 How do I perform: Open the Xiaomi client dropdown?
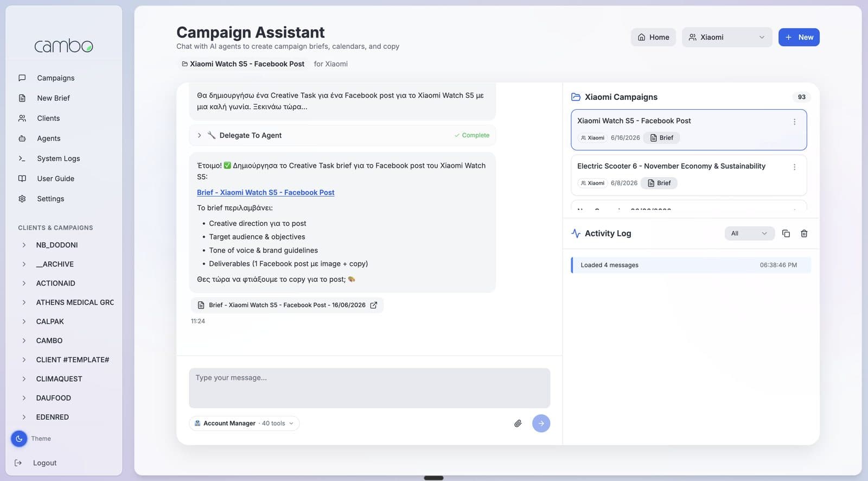pos(727,37)
